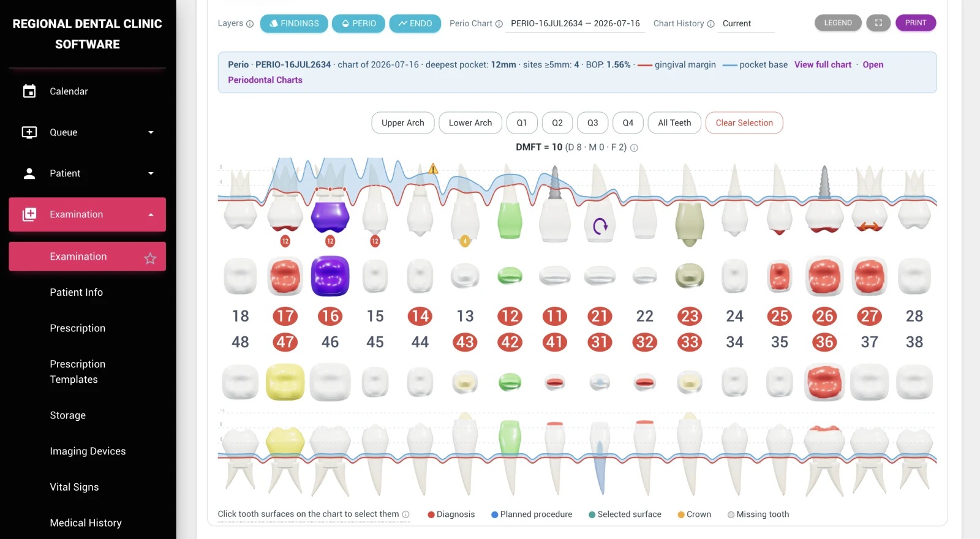Expand the Queue menu arrow
This screenshot has height=539, width=980.
pos(151,132)
